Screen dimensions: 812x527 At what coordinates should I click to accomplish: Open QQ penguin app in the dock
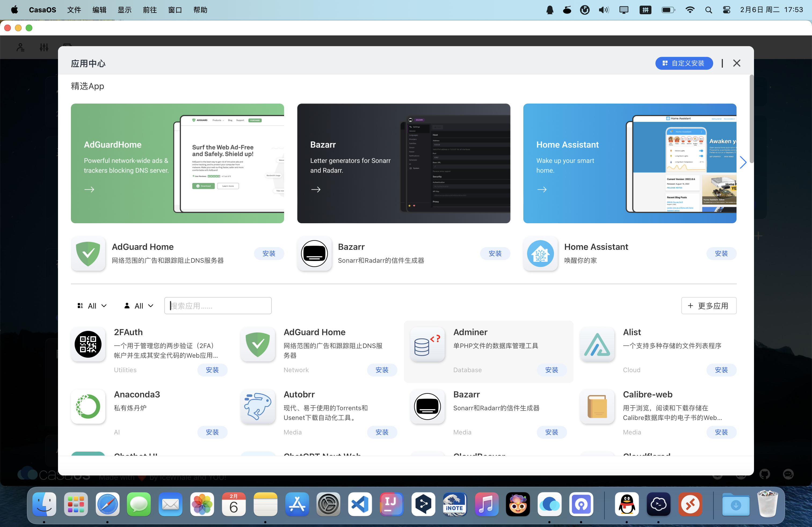point(627,504)
